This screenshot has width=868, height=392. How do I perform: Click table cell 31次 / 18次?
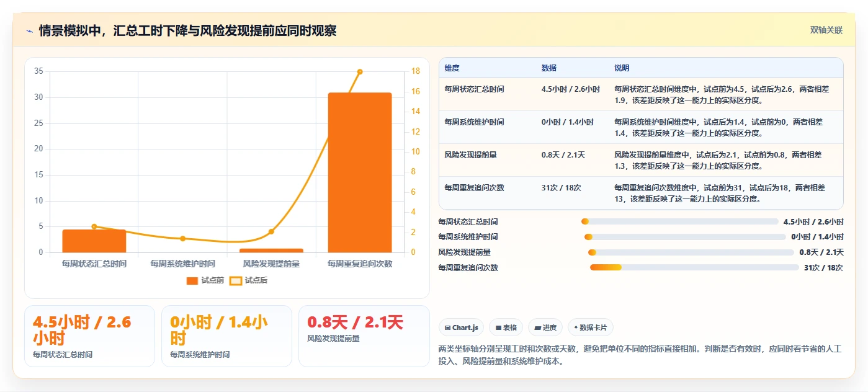[x=562, y=187]
